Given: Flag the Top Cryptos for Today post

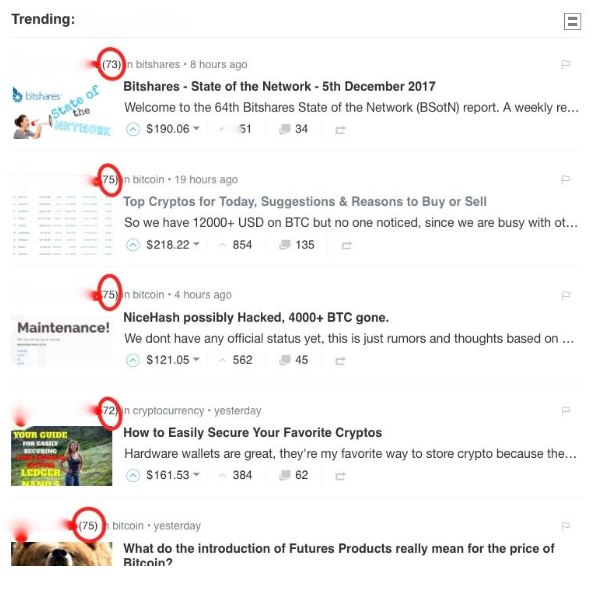Looking at the screenshot, I should point(566,180).
